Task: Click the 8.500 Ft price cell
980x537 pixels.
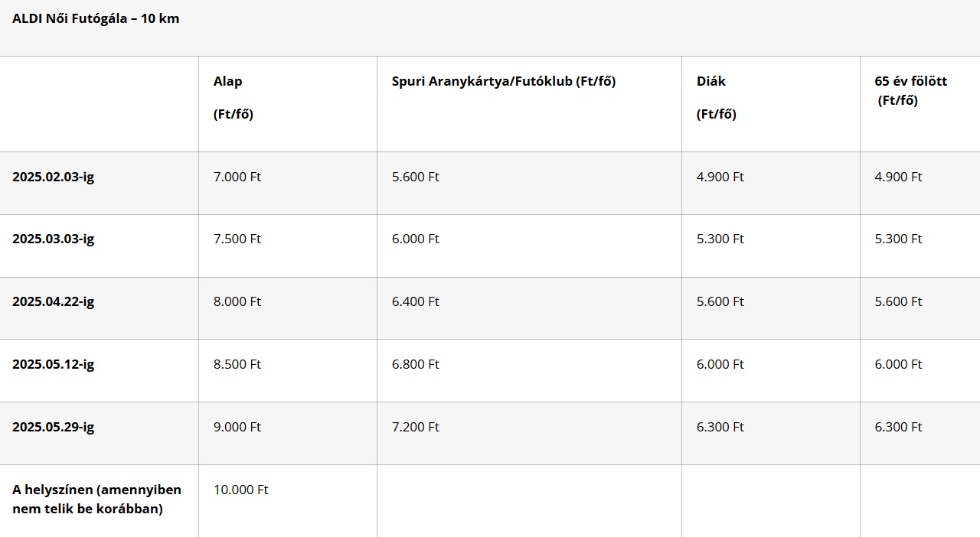Action: [237, 364]
